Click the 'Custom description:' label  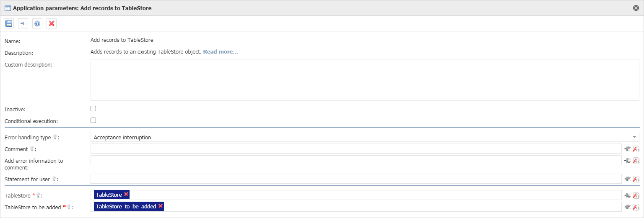pyautogui.click(x=28, y=64)
